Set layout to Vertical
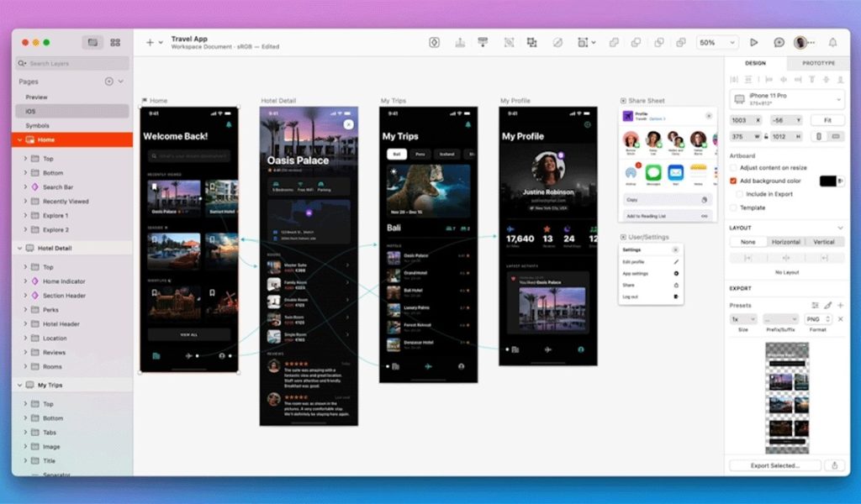 pos(824,242)
